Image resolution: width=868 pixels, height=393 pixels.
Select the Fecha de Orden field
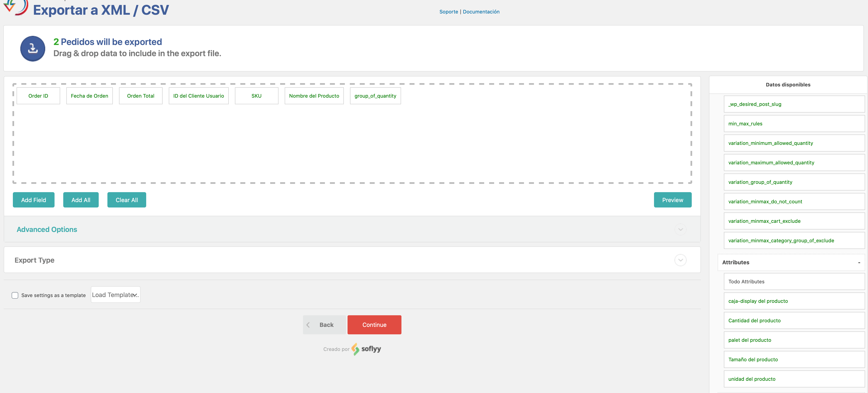click(90, 96)
